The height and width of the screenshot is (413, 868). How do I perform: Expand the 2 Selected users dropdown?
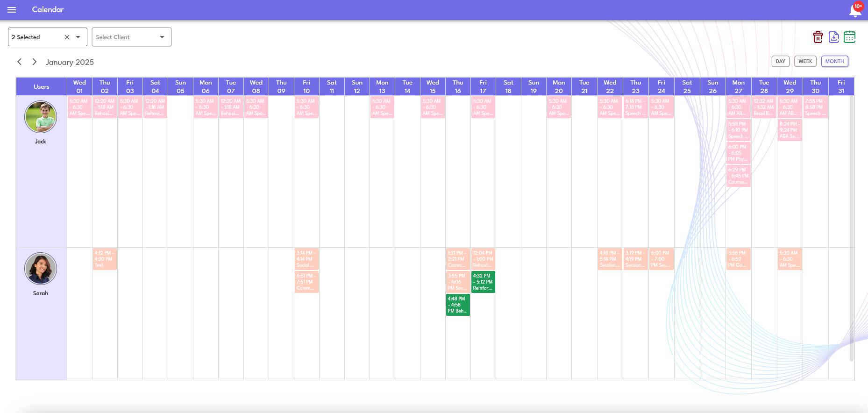[x=78, y=37]
